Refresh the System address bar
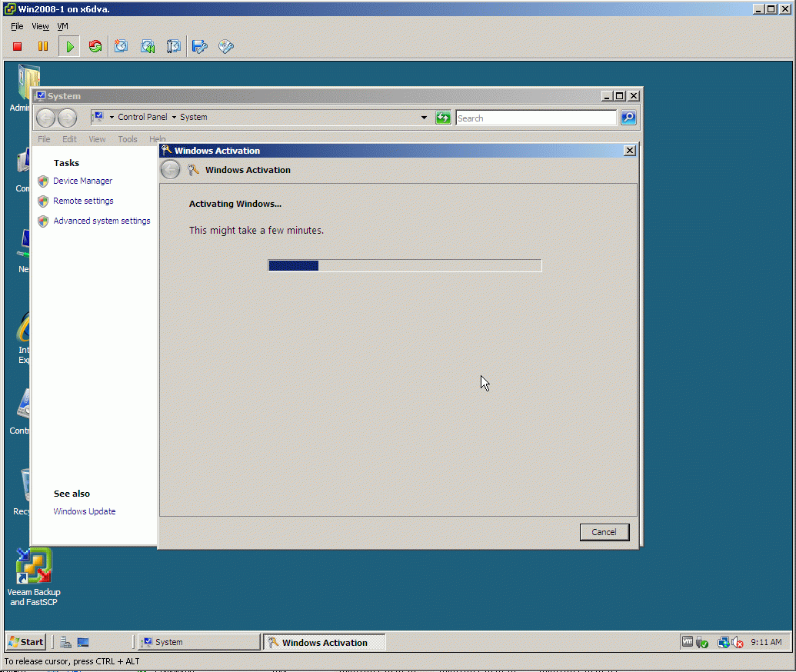Screen dimensions: 796x672 (x=443, y=118)
